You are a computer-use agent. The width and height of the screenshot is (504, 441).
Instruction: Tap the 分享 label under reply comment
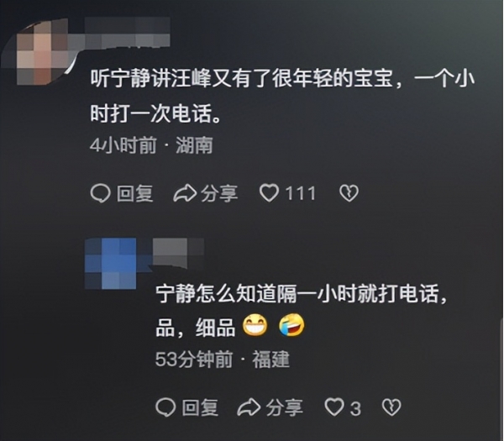tap(285, 407)
